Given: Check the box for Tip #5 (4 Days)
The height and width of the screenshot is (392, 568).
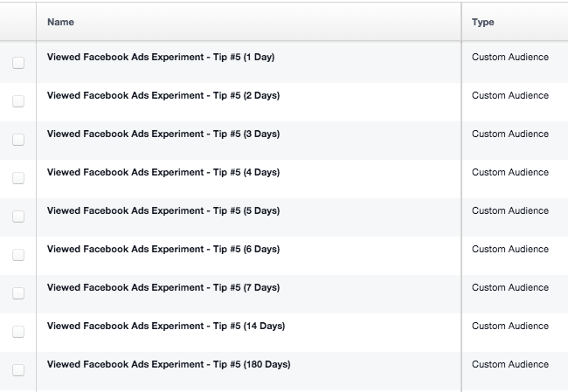Looking at the screenshot, I should pyautogui.click(x=18, y=178).
